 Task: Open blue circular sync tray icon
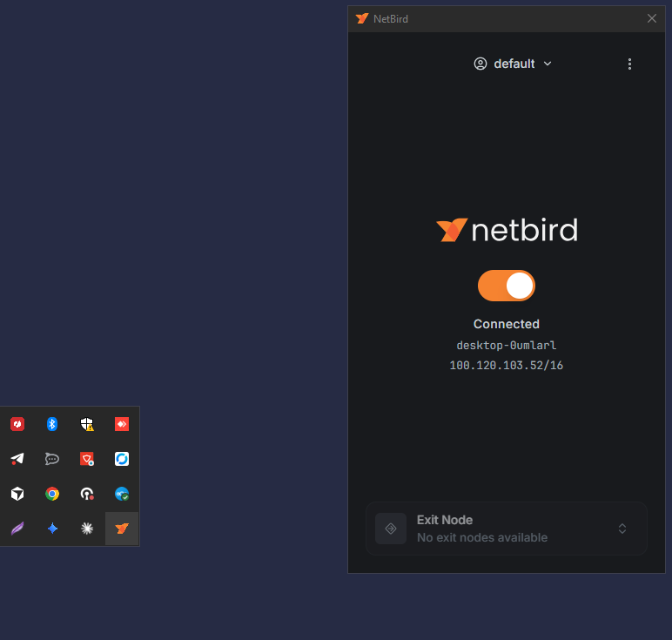[x=122, y=459]
